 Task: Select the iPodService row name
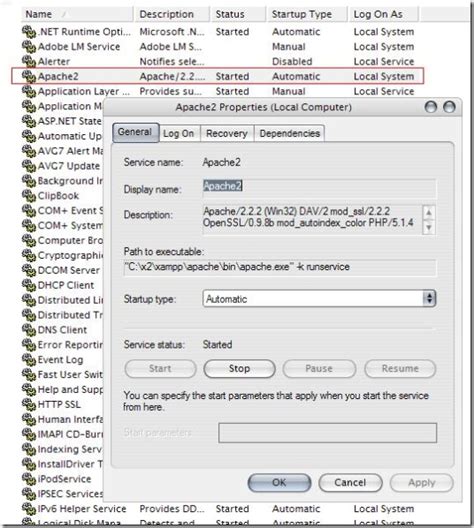[x=65, y=479]
